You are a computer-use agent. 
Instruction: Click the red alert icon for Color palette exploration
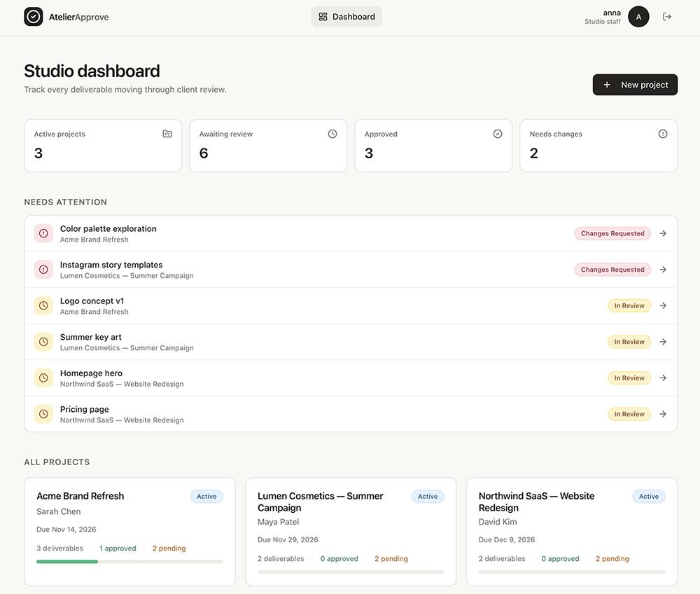[x=43, y=233]
